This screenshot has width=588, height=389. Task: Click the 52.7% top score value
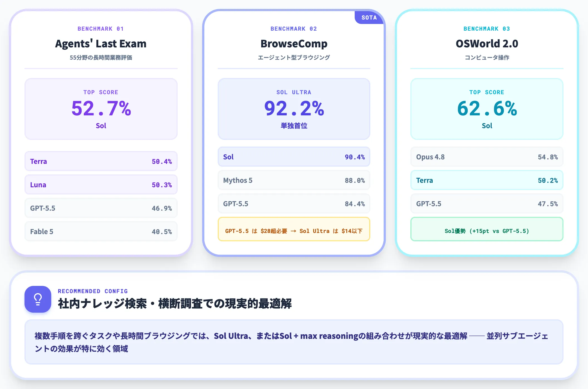point(101,108)
